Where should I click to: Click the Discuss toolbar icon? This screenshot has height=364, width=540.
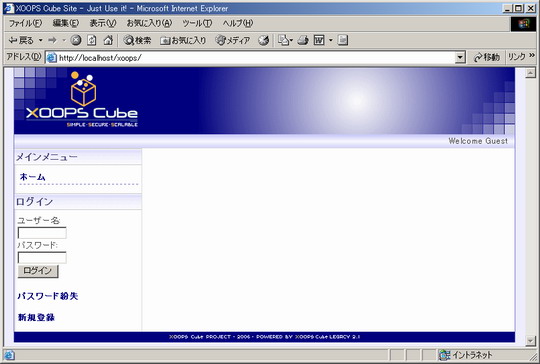tap(343, 41)
